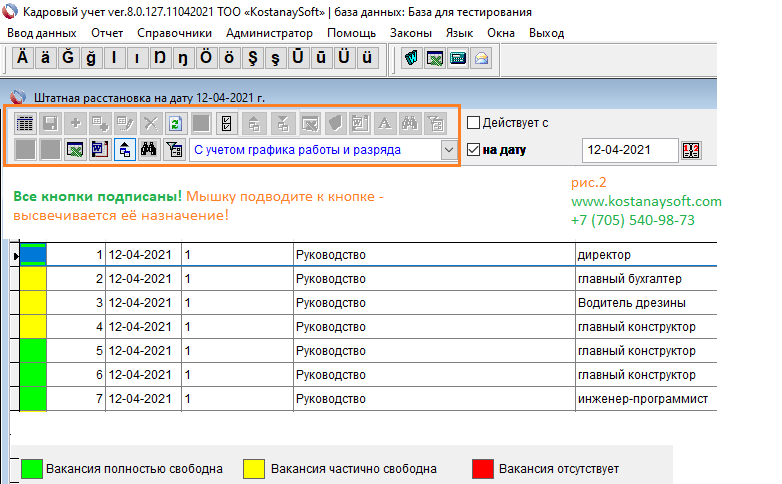
Task: Insert lowercase ö character
Action: point(229,58)
